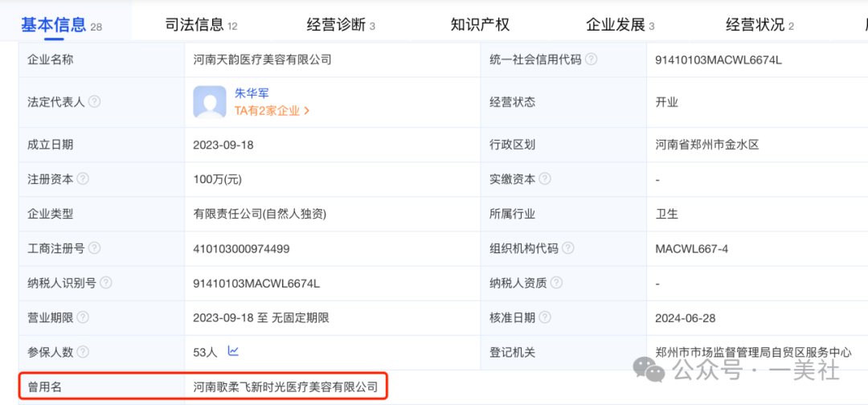Click help icon next to 法定代表人

tap(95, 102)
